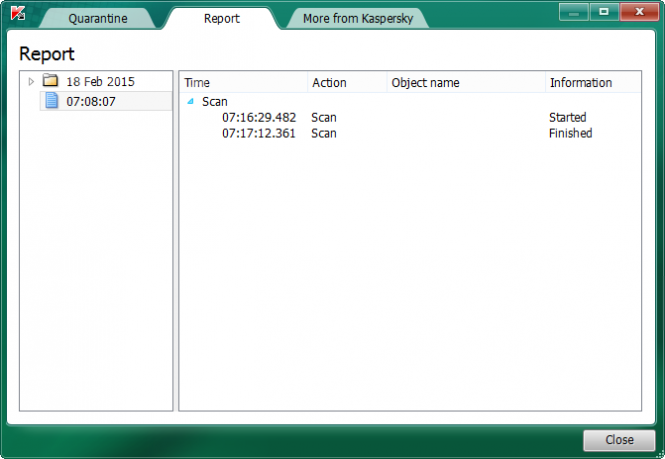The width and height of the screenshot is (665, 459).
Task: Click the Information column header
Action: coord(593,82)
